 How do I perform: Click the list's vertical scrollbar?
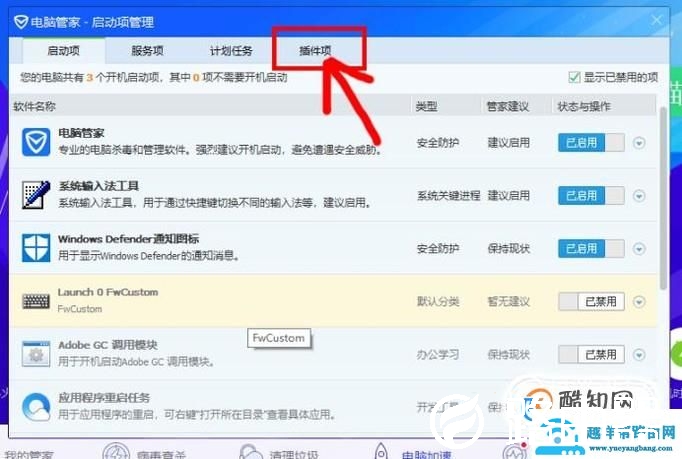click(x=663, y=198)
